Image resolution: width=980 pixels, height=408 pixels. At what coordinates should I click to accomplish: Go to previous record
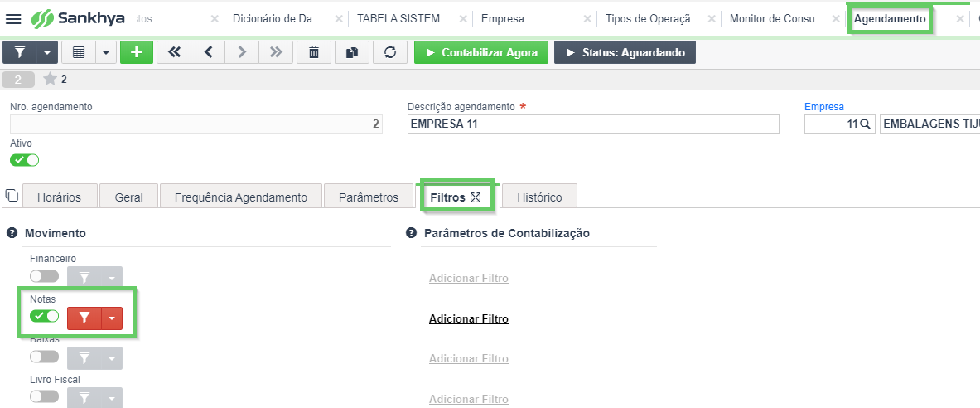coord(208,52)
